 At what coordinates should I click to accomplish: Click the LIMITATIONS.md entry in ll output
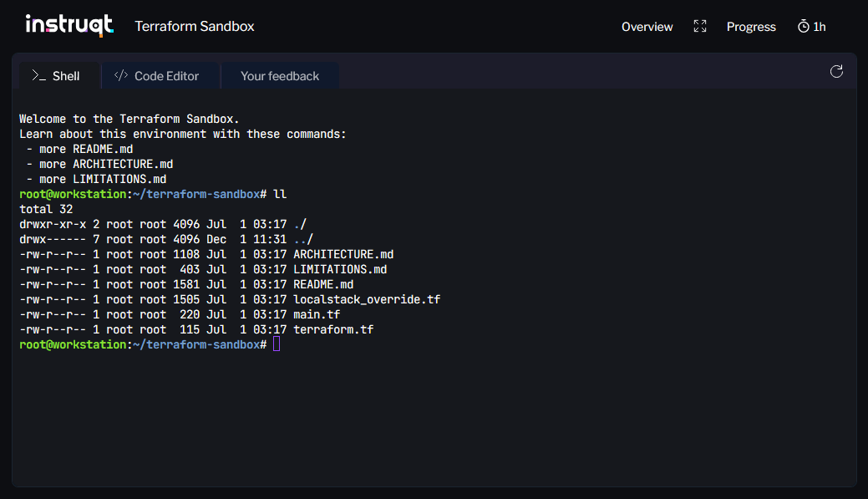(340, 269)
